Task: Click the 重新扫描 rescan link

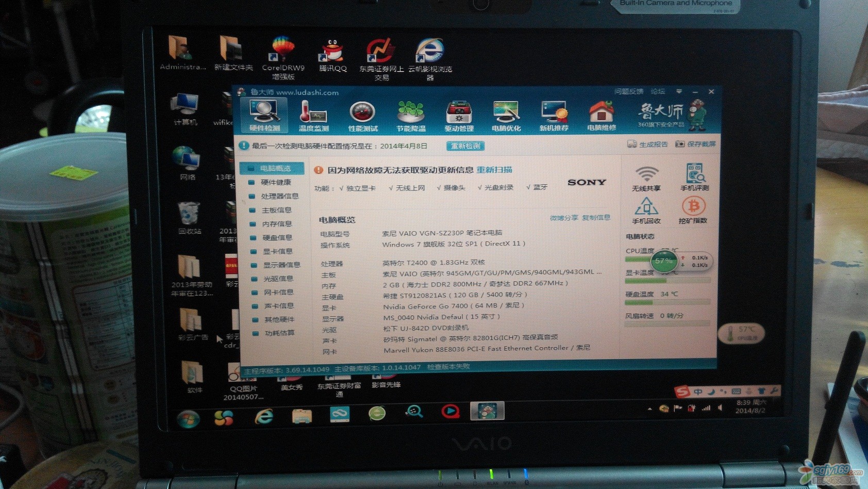Action: (494, 170)
